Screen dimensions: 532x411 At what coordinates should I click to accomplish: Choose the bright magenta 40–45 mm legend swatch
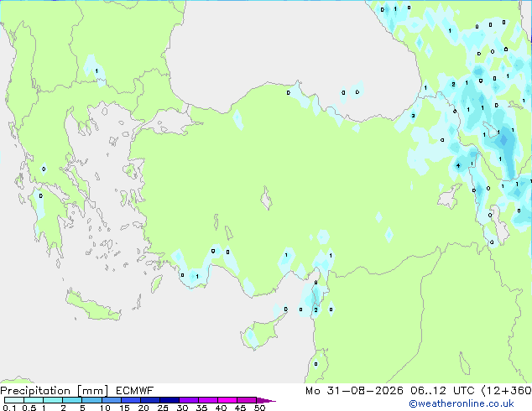[227, 400]
